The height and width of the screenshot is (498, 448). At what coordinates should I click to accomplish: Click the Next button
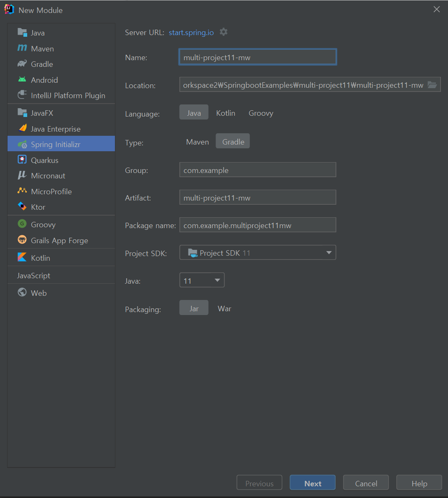click(312, 483)
